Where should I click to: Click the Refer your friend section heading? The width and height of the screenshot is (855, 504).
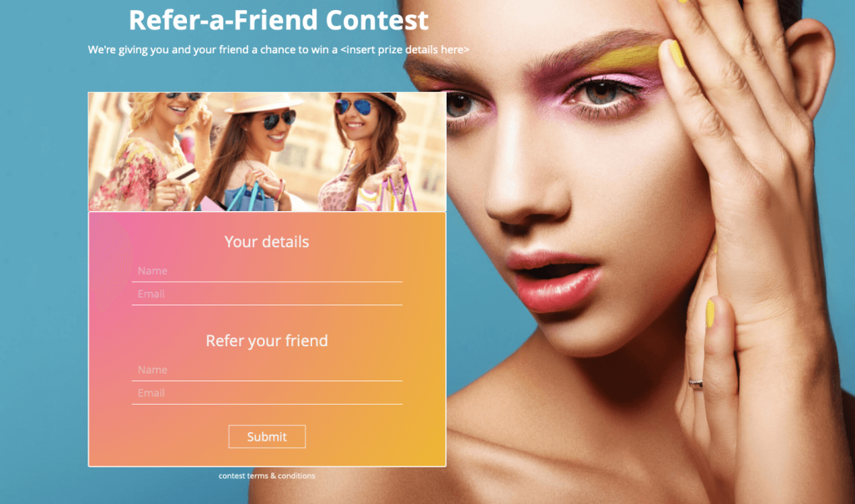pos(266,341)
